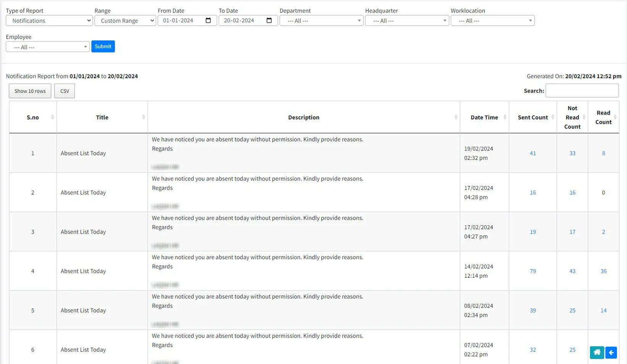627x364 pixels.
Task: Open the Headquarter dropdown
Action: (407, 21)
